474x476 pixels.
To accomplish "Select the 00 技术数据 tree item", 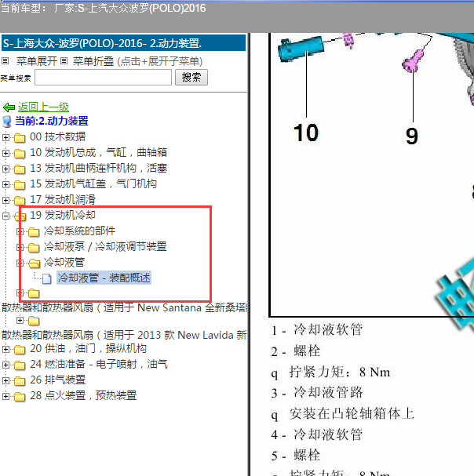I will pos(58,137).
